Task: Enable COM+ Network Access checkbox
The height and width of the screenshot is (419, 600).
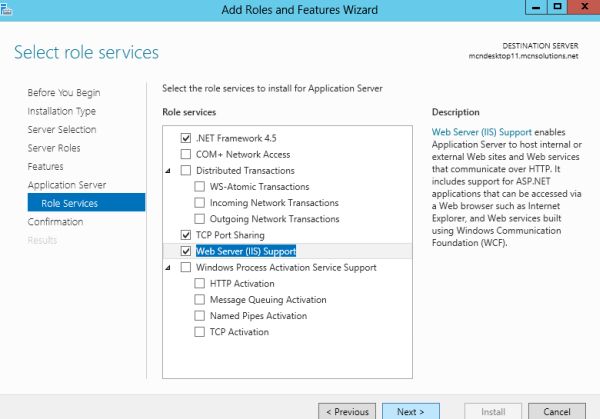Action: pyautogui.click(x=185, y=154)
